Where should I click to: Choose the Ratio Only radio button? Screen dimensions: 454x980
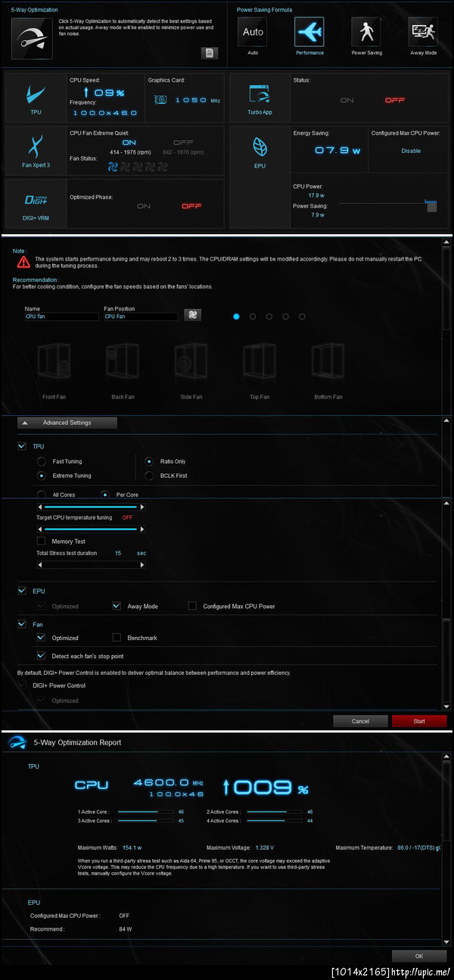pyautogui.click(x=149, y=461)
